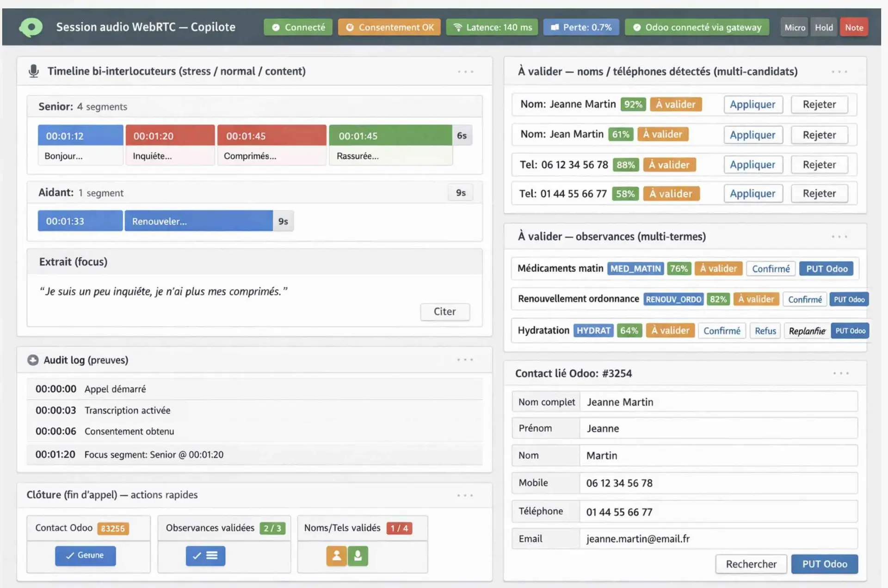888x588 pixels.
Task: Open the Audit log panel options menu
Action: [465, 360]
